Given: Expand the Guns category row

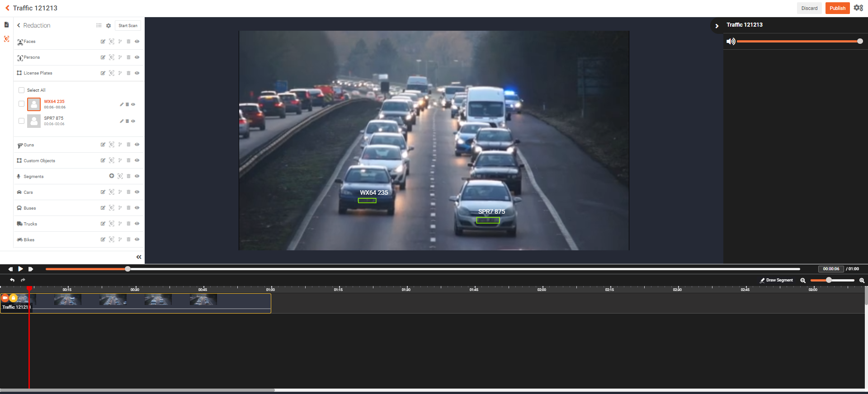Looking at the screenshot, I should [29, 145].
